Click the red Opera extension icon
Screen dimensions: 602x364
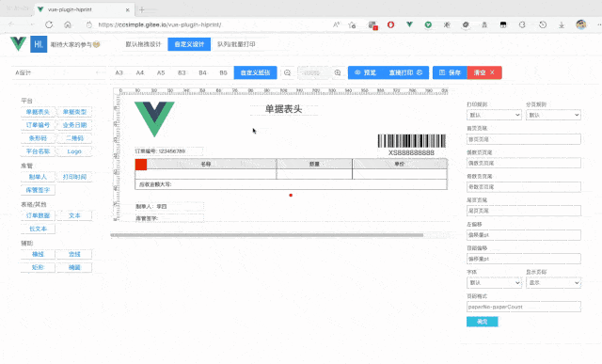[x=391, y=24]
